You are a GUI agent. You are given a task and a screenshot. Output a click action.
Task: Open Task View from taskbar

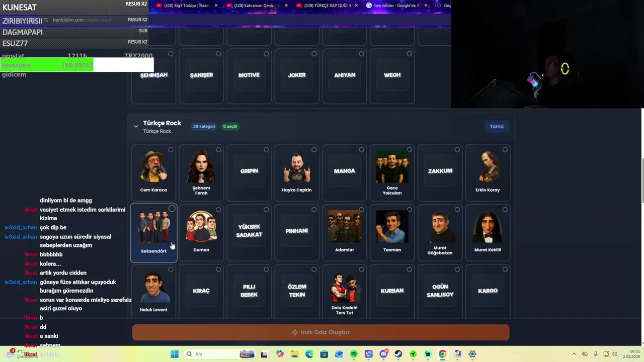[x=264, y=354]
